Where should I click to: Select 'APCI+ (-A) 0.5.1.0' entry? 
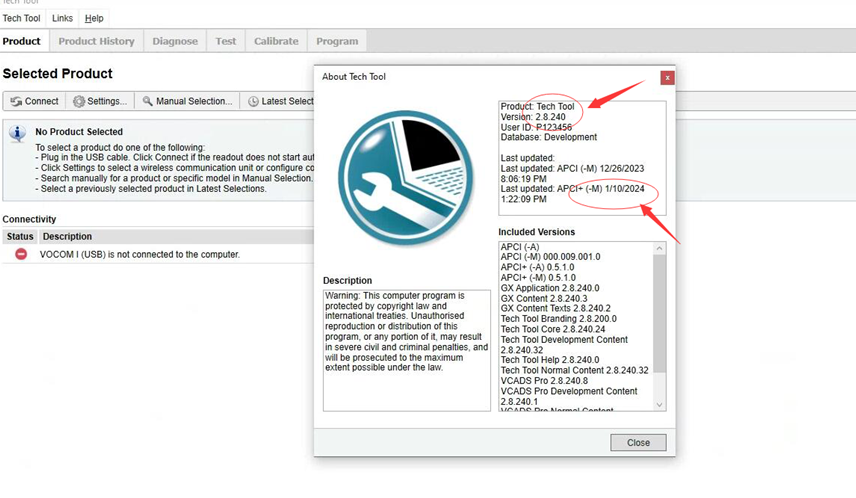coord(537,267)
